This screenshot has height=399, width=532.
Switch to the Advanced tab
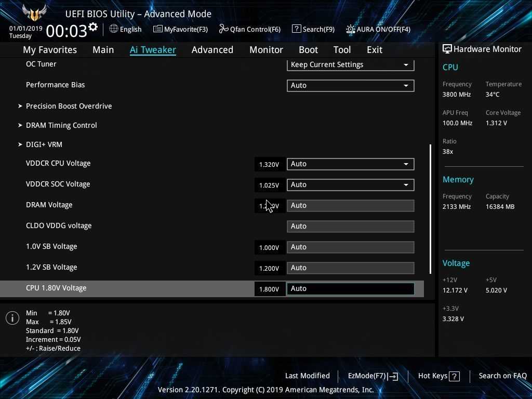click(x=212, y=50)
